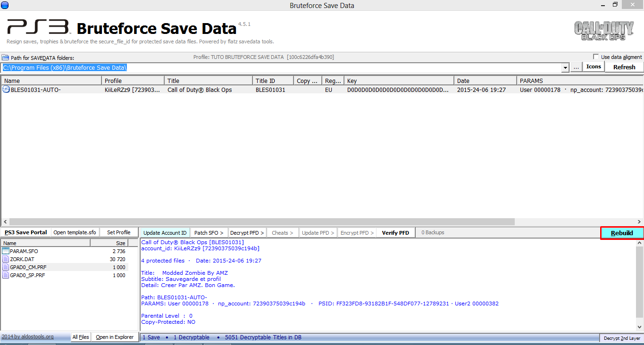Click the save icon next to BLES01031-AUTO-
The image size is (644, 345).
click(6, 90)
